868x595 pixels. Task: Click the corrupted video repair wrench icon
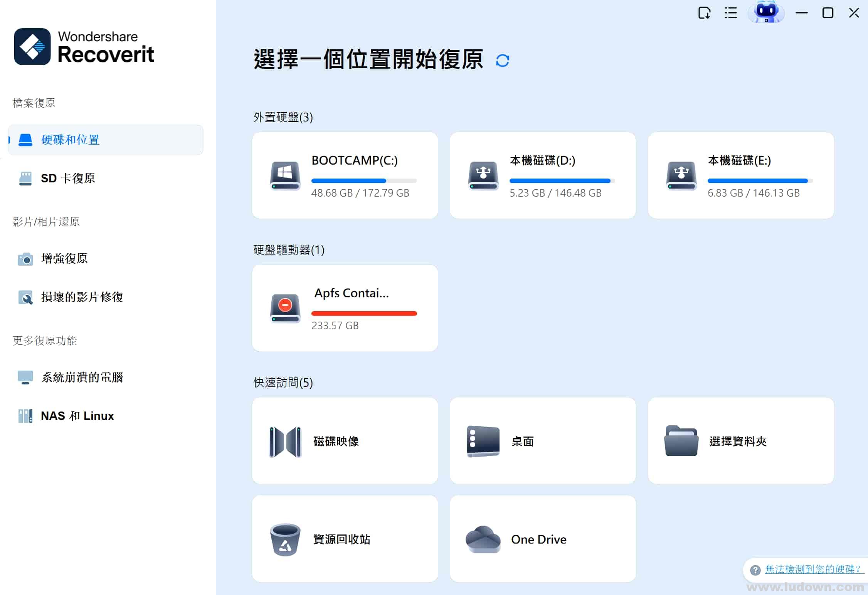click(25, 297)
